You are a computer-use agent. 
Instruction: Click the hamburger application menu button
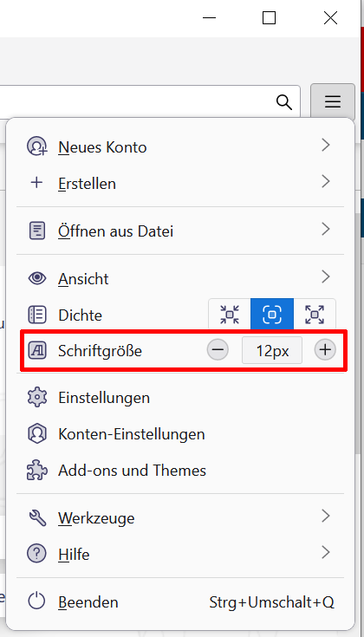tap(333, 101)
